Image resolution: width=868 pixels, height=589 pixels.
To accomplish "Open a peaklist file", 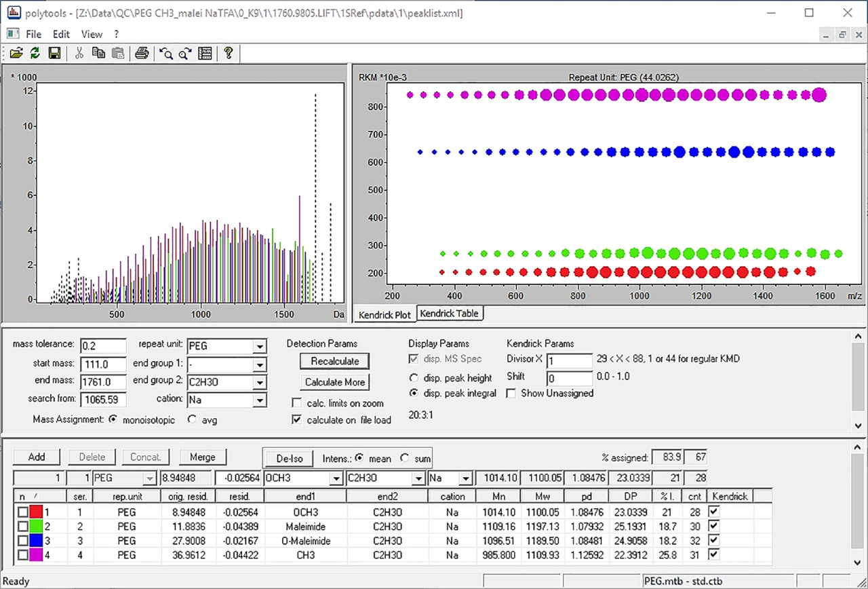I will (16, 53).
